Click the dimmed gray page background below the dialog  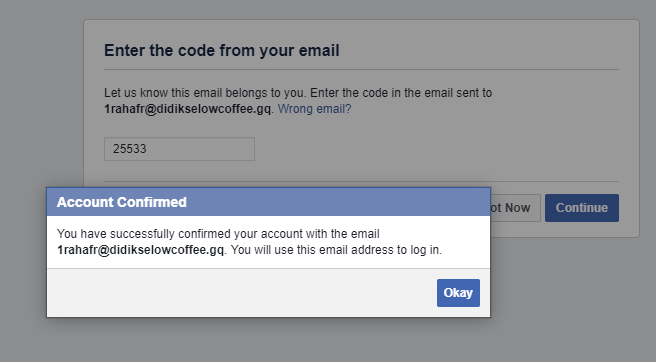[328, 340]
